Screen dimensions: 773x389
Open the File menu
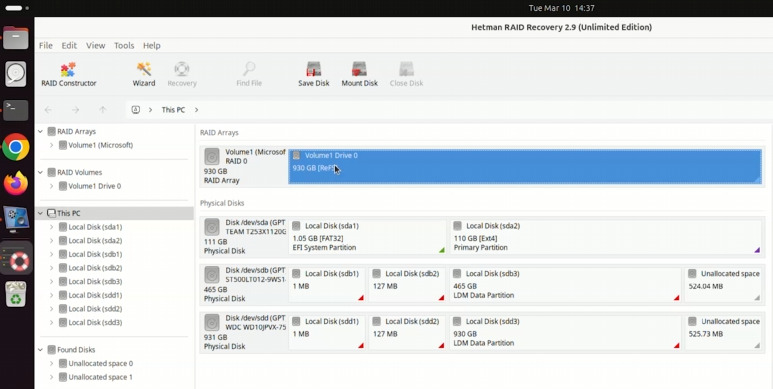(x=46, y=45)
